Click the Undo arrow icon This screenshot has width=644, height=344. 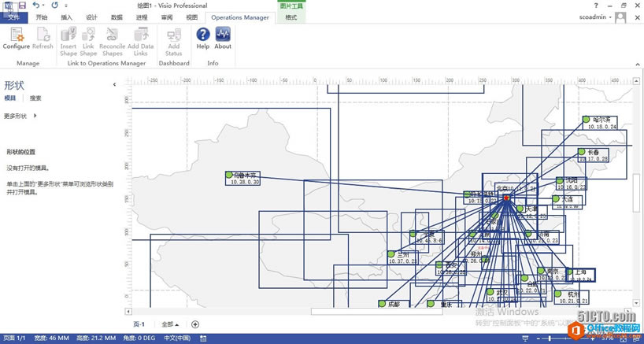36,6
